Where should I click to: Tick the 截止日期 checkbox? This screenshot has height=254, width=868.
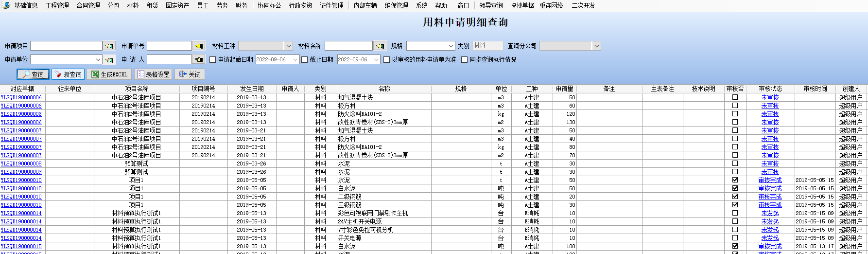pyautogui.click(x=305, y=60)
